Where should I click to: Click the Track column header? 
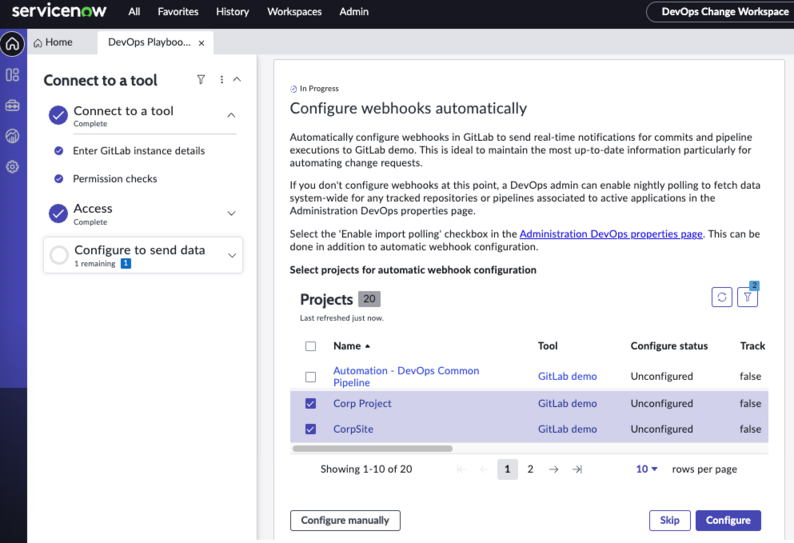(x=752, y=346)
